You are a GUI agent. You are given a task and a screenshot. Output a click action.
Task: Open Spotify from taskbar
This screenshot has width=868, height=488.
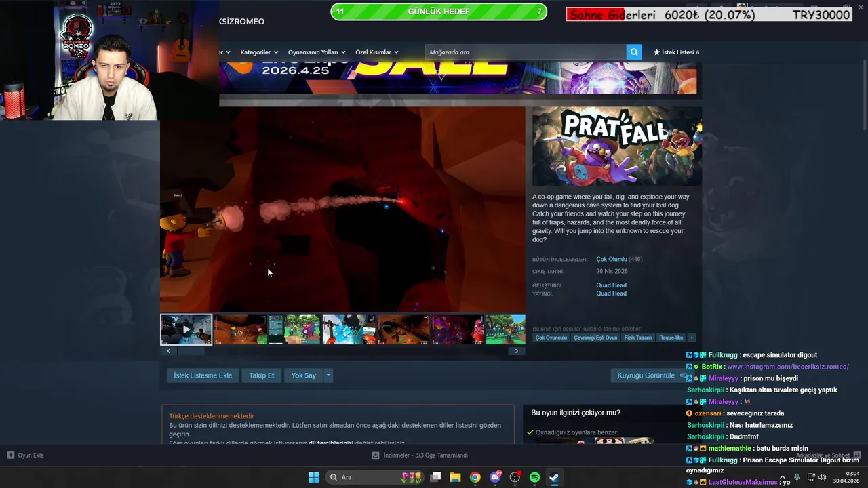[x=534, y=477]
